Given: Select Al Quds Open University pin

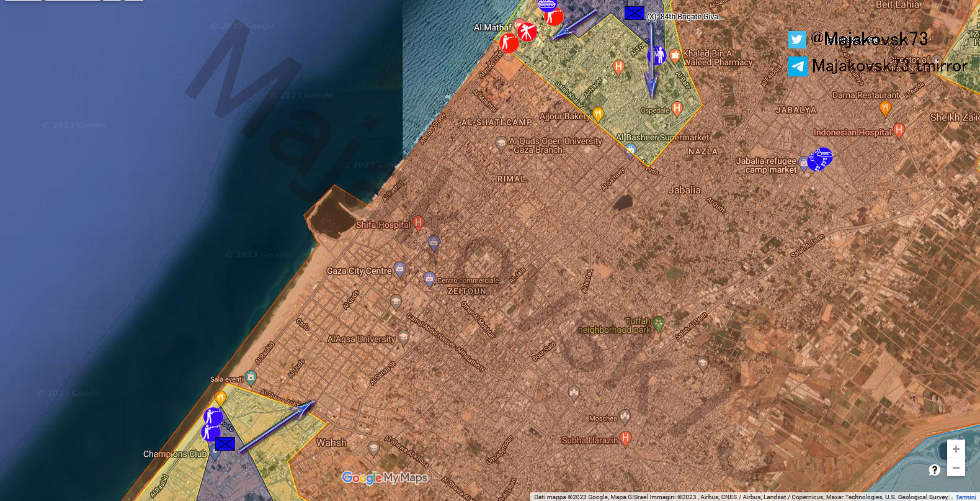Looking at the screenshot, I should 501,145.
